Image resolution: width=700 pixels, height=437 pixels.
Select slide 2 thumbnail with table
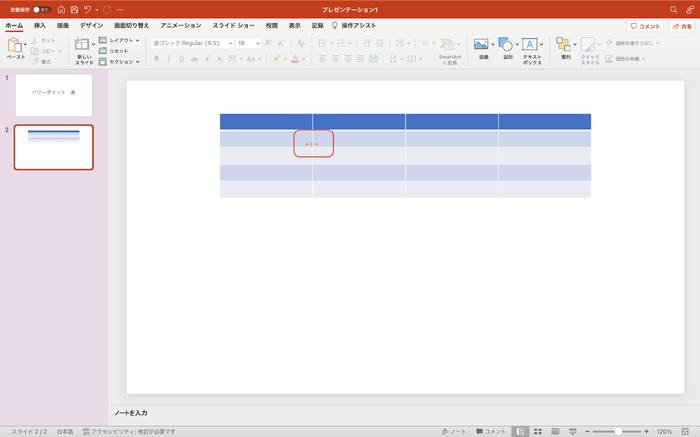point(54,147)
